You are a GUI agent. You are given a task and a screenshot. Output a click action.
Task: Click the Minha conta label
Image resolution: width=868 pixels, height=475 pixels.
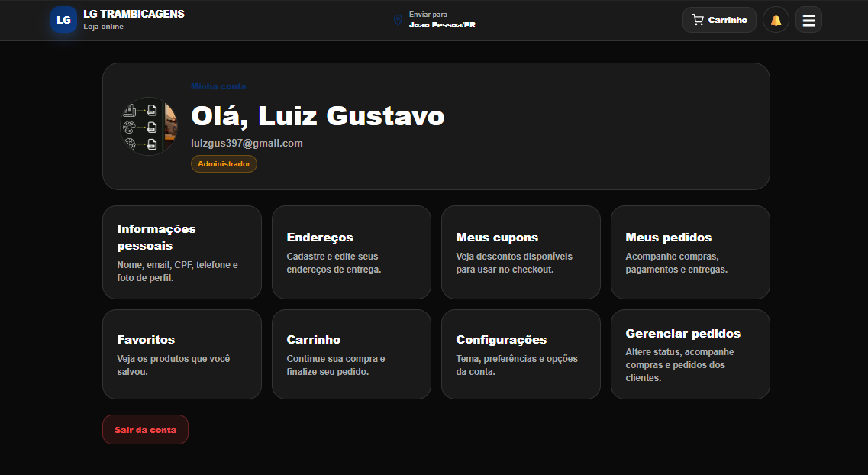click(x=218, y=86)
